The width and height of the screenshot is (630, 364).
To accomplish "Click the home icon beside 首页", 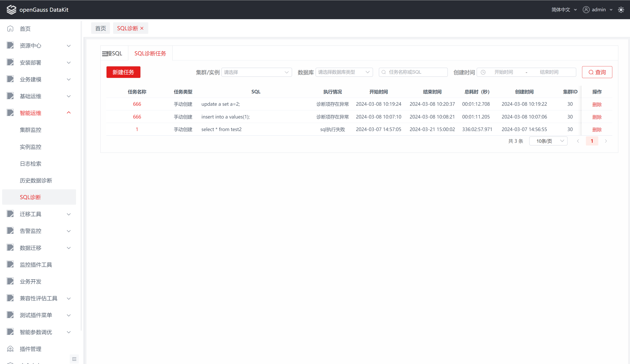I will pos(10,29).
